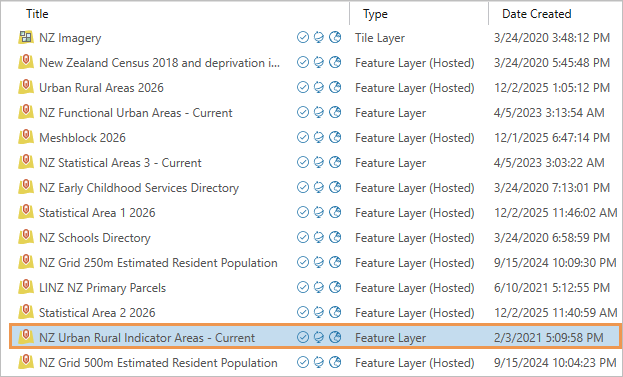The image size is (623, 377).
Task: Click feature layer icon beside New Zealand Census 2018
Action: point(26,62)
